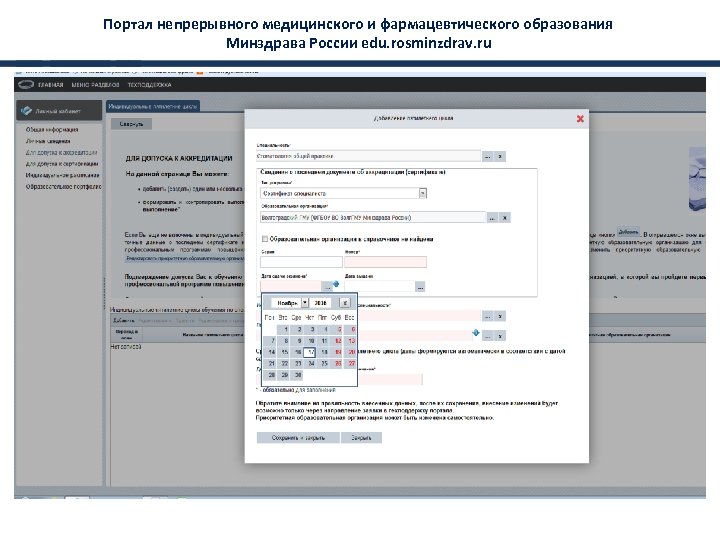
Task: Select day 1 in the calendar
Action: 285,329
